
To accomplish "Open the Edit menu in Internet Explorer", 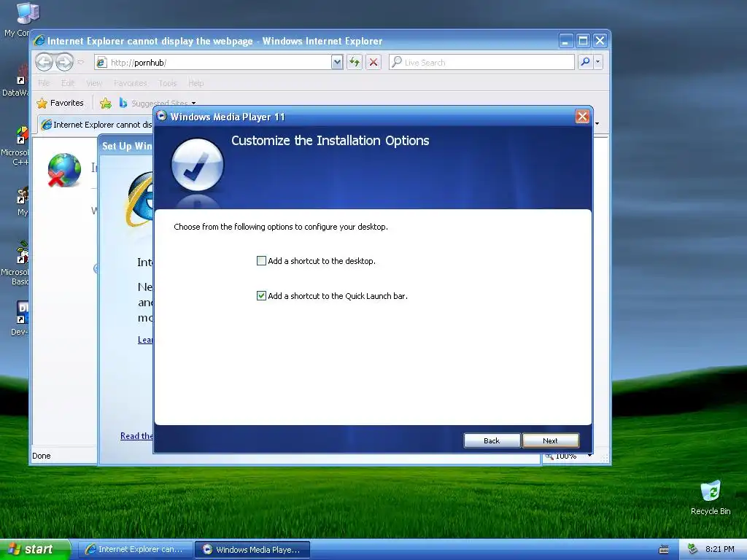I will click(x=68, y=83).
